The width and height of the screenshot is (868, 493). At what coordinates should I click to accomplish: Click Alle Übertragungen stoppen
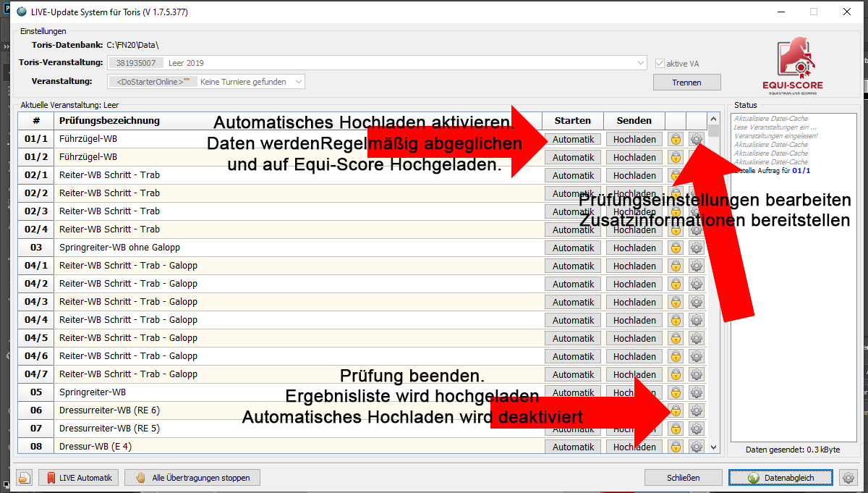tap(192, 478)
